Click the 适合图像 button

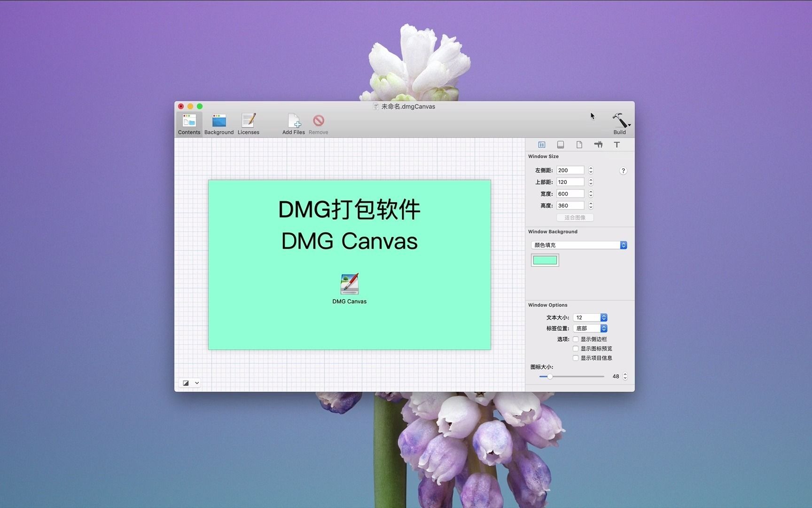pos(575,218)
